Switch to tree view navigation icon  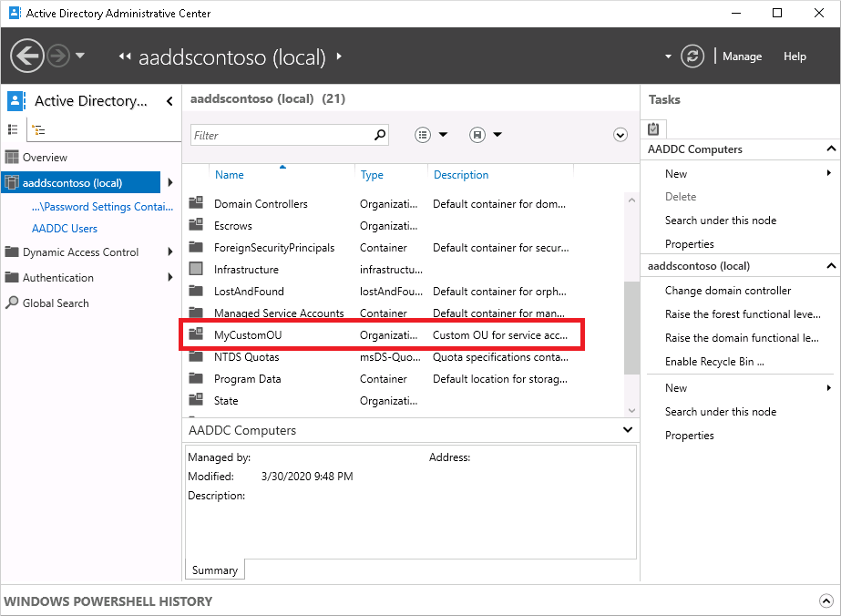tap(37, 129)
